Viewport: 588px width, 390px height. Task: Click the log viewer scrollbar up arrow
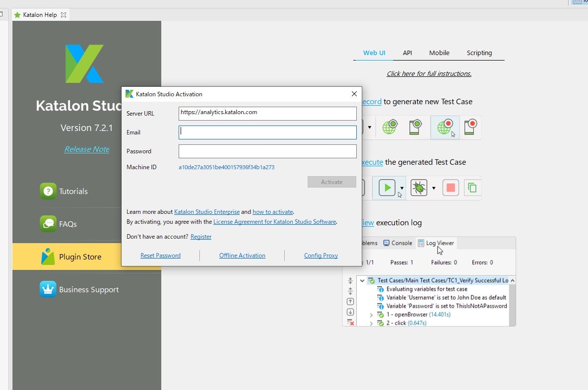[x=512, y=280]
